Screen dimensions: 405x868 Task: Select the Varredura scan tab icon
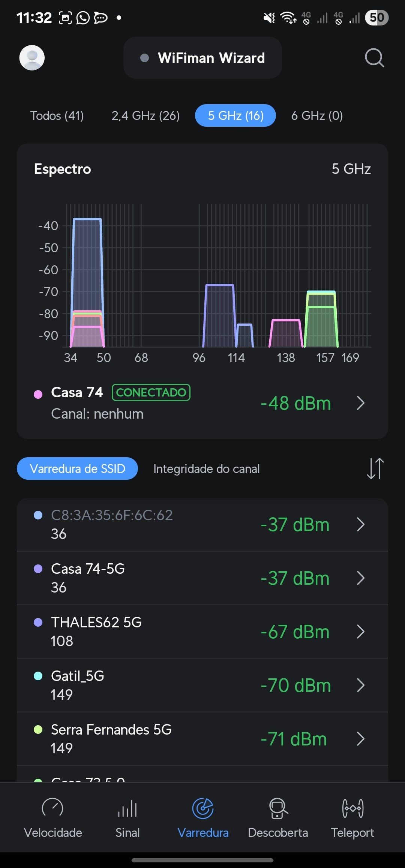click(x=203, y=808)
